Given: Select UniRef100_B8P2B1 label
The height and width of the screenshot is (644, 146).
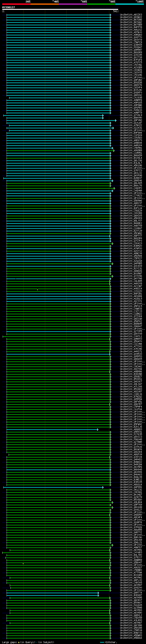Looking at the screenshot, I should tap(131, 294).
